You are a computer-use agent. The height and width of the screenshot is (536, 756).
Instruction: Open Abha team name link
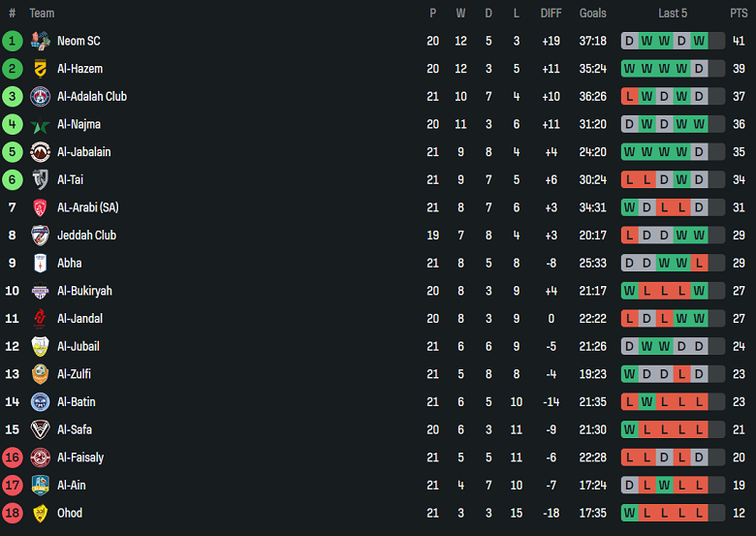coord(70,263)
